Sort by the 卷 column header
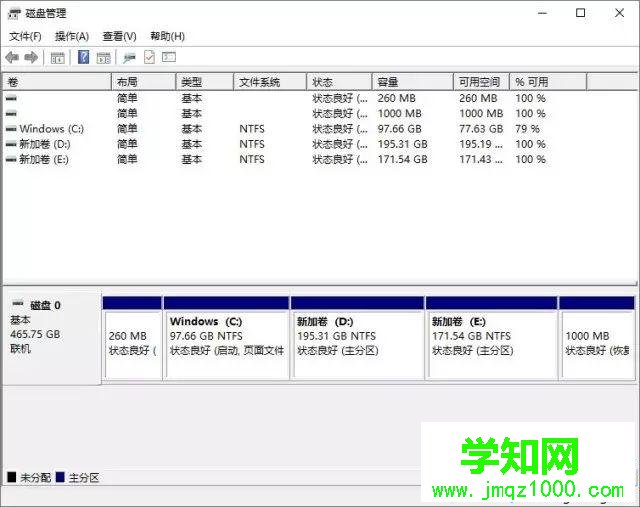This screenshot has height=507, width=640. (57, 82)
